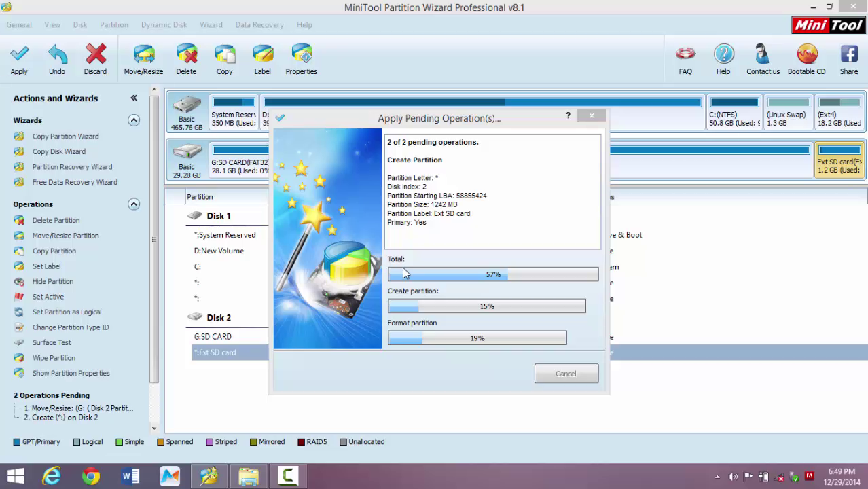Open Partition Recovery Wizard
Image resolution: width=868 pixels, height=489 pixels.
point(72,167)
